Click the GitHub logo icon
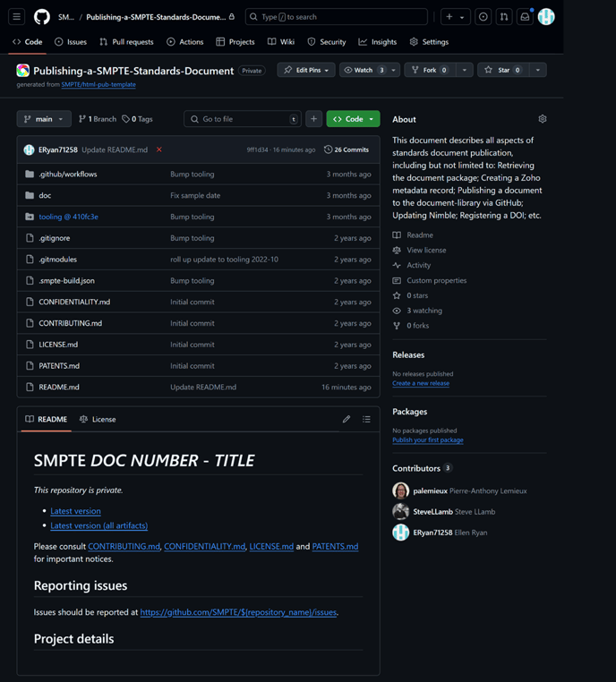Screen dimensions: 616x682 tap(41, 17)
